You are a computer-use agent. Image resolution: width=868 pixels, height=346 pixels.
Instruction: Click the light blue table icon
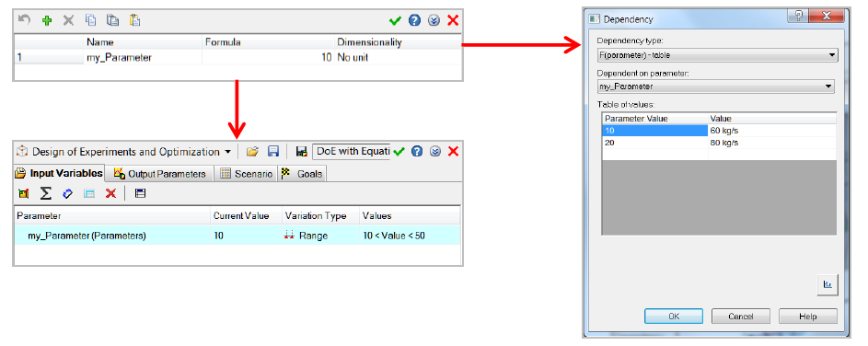click(x=89, y=193)
